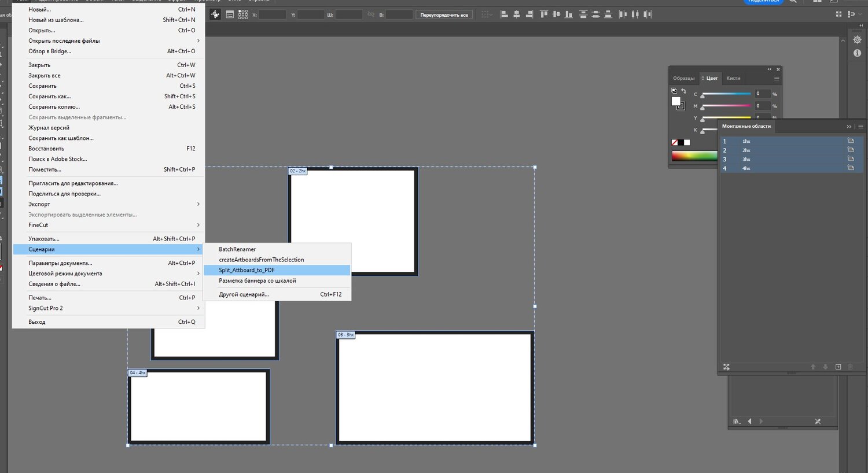Screen dimensions: 868x473
Task: Open the Brush Libraries menu icon
Action: click(x=737, y=422)
